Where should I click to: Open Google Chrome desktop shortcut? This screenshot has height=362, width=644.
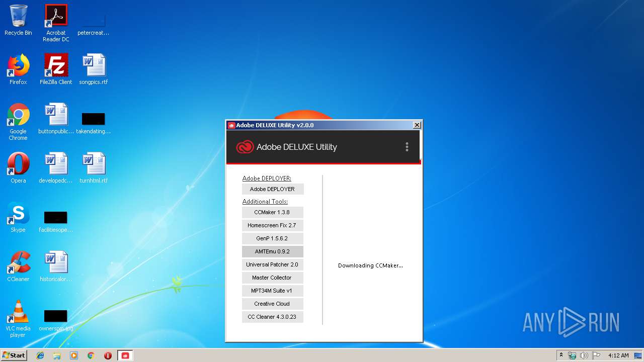pyautogui.click(x=18, y=122)
